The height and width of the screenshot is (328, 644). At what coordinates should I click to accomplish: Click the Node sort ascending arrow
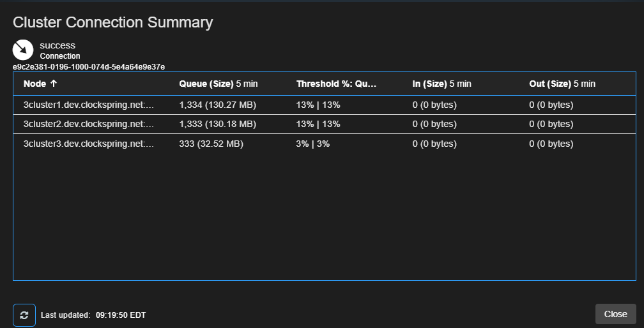[54, 84]
